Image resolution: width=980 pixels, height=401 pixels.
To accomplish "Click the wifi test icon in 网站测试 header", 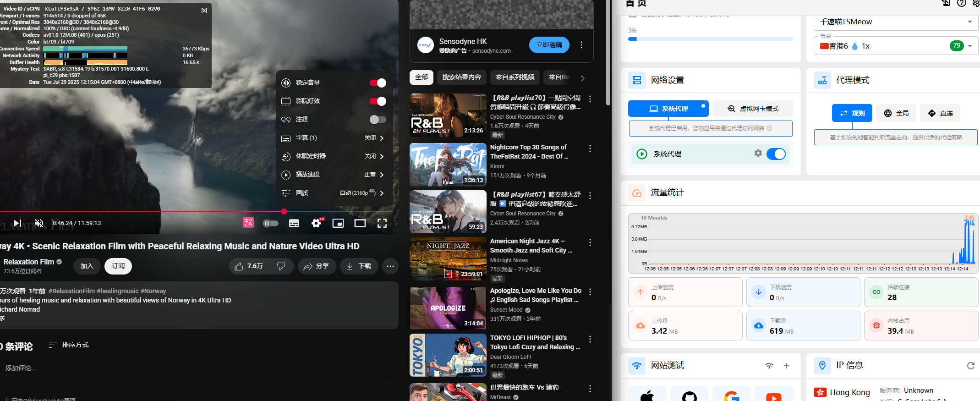I will click(769, 366).
